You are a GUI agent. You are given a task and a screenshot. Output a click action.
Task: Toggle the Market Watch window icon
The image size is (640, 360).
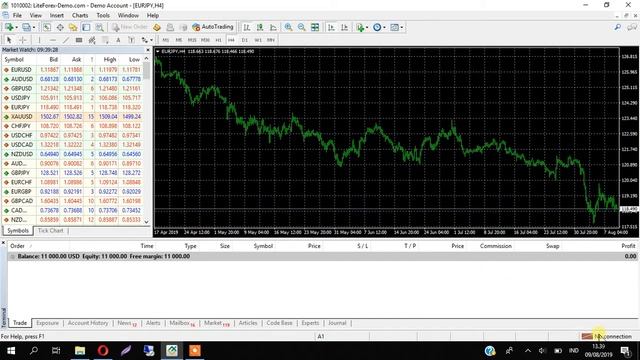[x=47, y=27]
